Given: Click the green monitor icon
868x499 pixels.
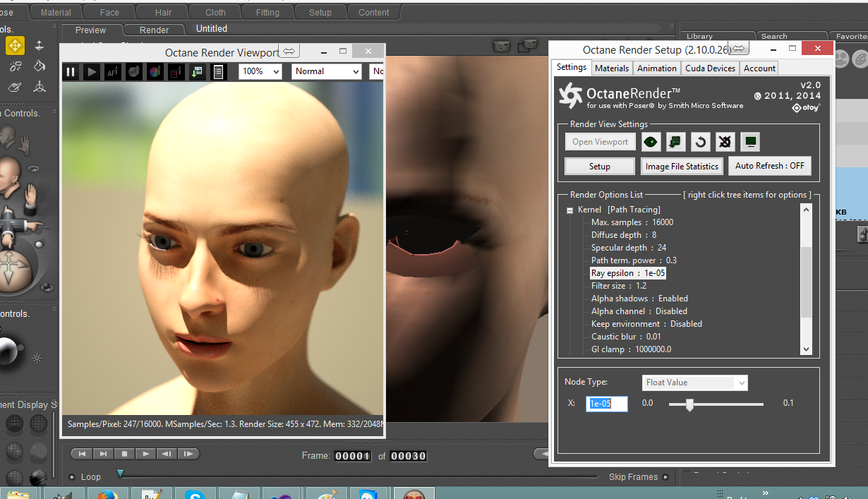Looking at the screenshot, I should [750, 142].
